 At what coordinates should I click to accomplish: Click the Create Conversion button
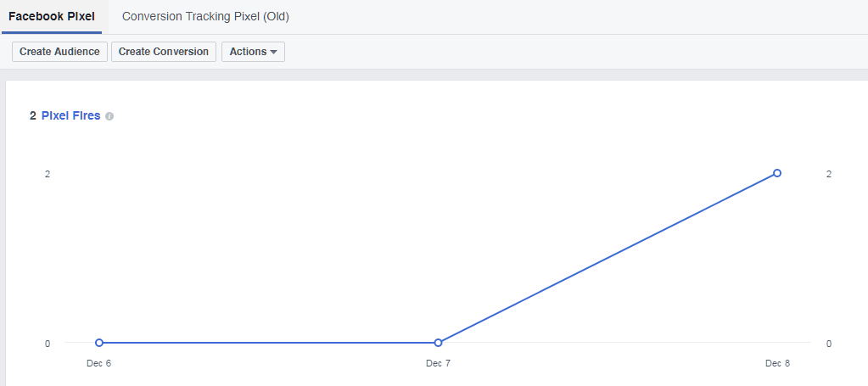pyautogui.click(x=163, y=52)
